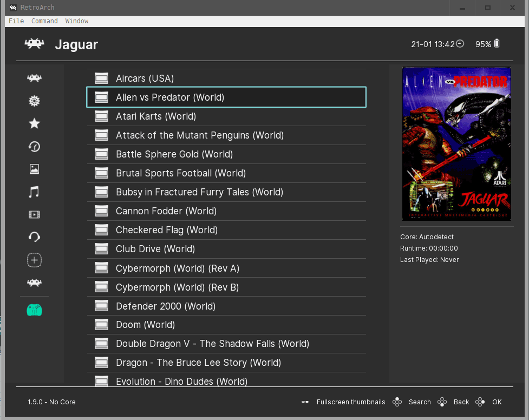This screenshot has height=420, width=529.
Task: Open the Command menu
Action: [44, 21]
